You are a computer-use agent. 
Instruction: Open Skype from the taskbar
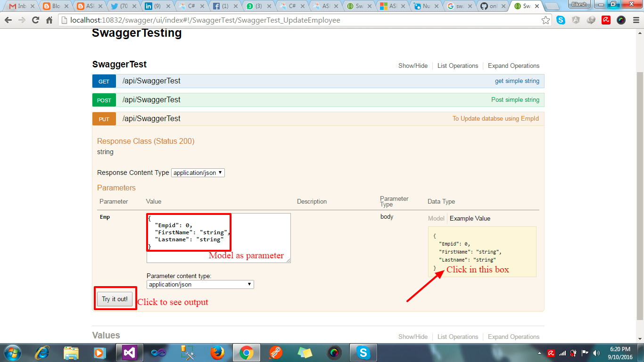point(363,353)
